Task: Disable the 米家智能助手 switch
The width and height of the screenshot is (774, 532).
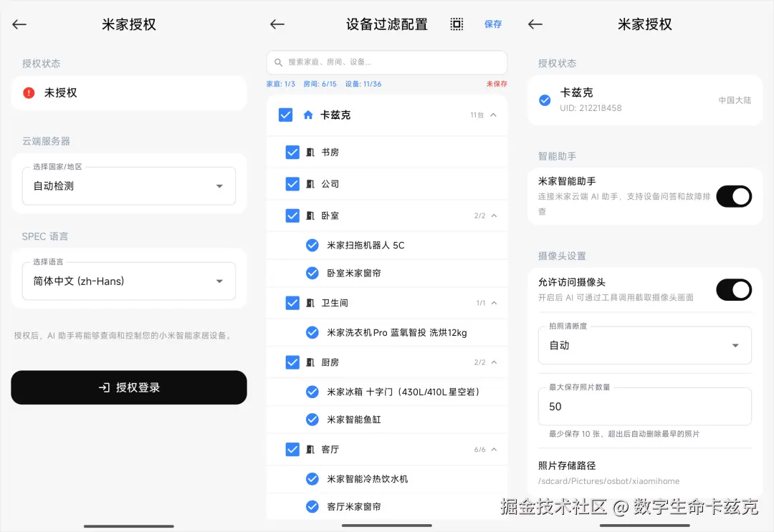Action: [x=733, y=196]
